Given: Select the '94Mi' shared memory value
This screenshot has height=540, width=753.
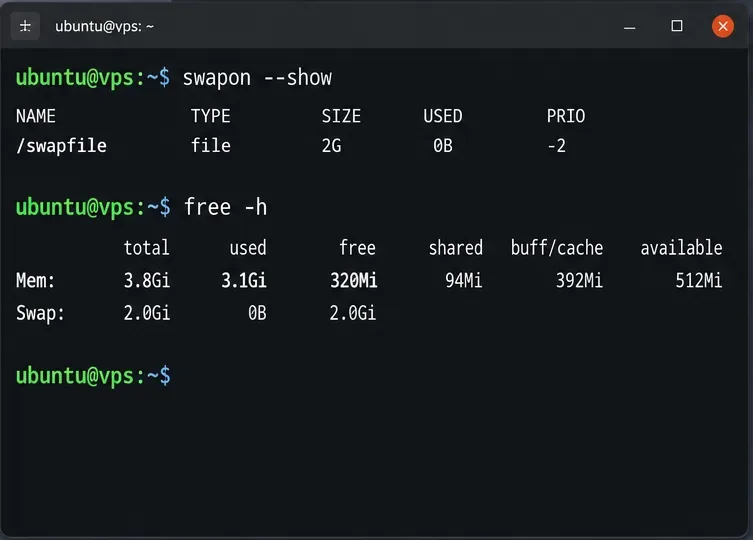Looking at the screenshot, I should pyautogui.click(x=463, y=280).
